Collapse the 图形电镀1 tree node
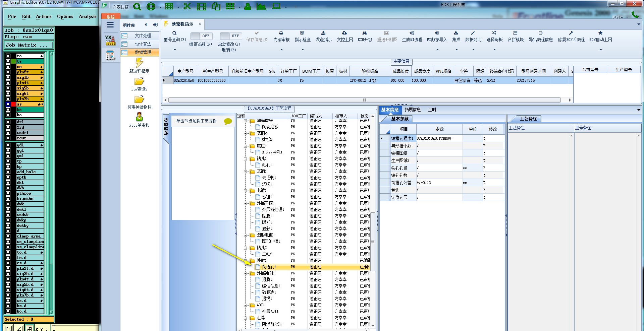644x331 pixels. pyautogui.click(x=246, y=235)
